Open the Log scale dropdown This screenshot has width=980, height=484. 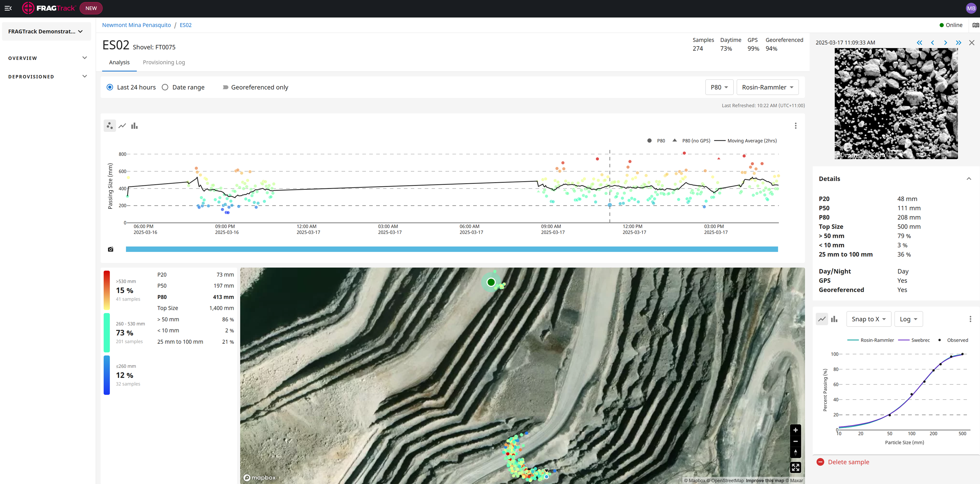click(x=909, y=319)
